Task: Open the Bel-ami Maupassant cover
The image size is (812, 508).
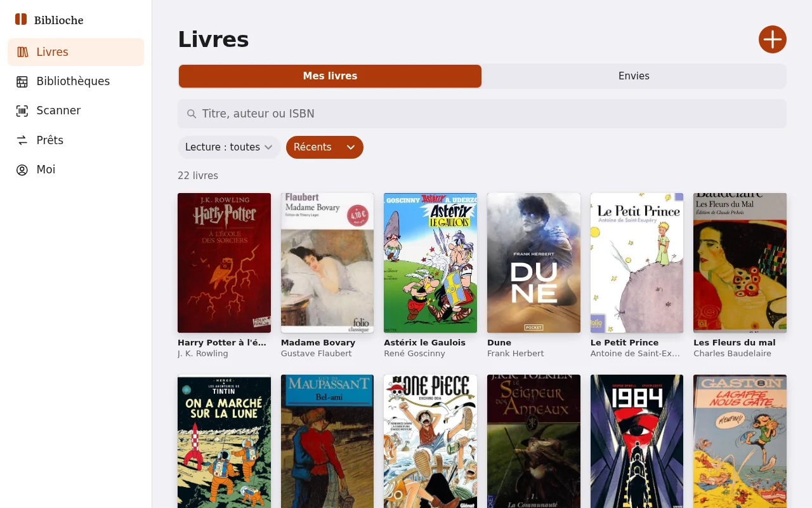Action: coord(327,441)
